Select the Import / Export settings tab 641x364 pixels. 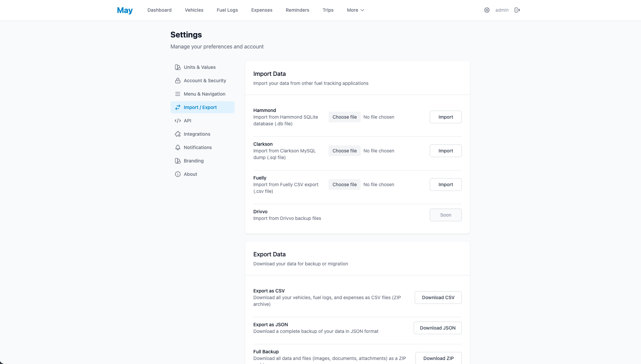click(203, 107)
